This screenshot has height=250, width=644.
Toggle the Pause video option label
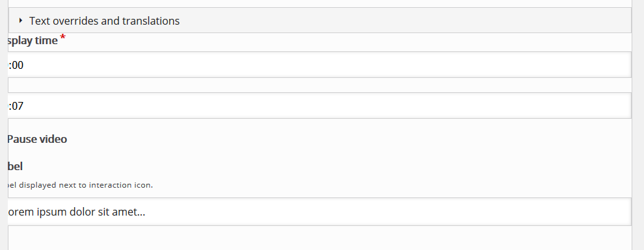point(37,139)
